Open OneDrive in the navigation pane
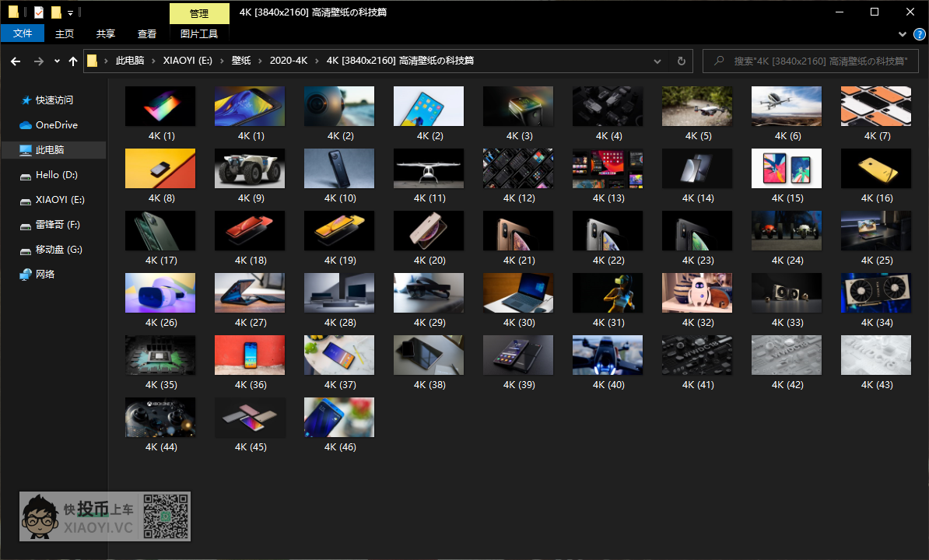This screenshot has height=560, width=929. pos(56,125)
